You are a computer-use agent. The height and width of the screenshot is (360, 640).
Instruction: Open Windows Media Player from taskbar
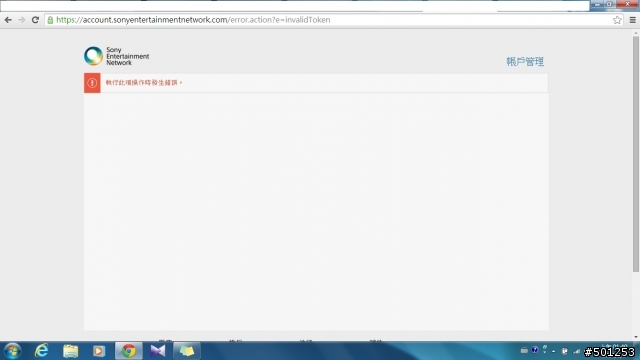click(x=98, y=351)
